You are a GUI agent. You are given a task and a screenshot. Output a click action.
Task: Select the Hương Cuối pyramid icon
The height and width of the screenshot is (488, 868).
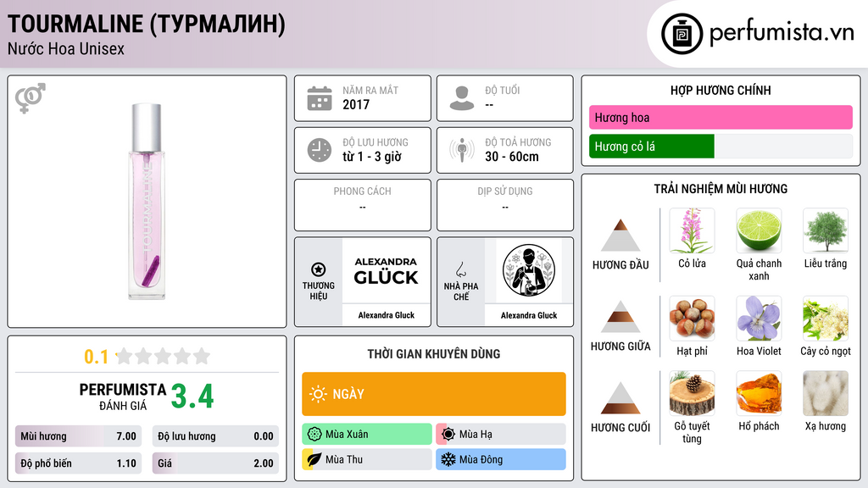620,398
